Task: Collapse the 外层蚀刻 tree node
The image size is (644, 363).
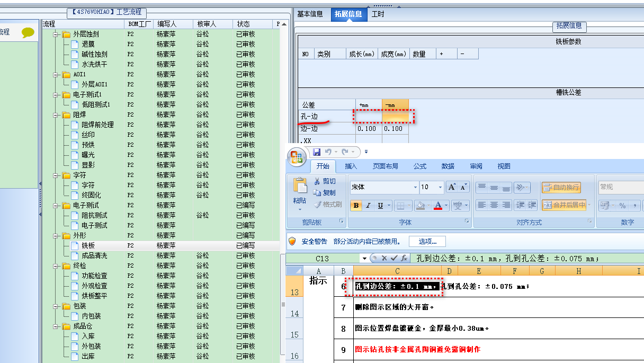Action: pyautogui.click(x=56, y=34)
